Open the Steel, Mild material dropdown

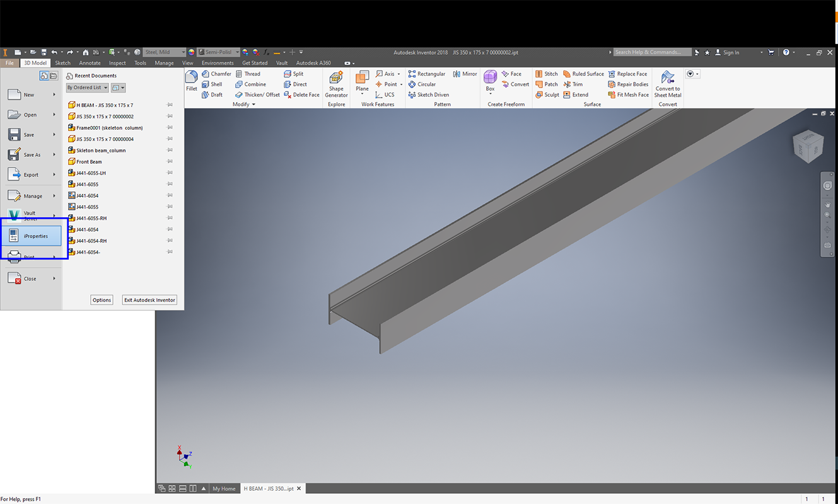164,52
